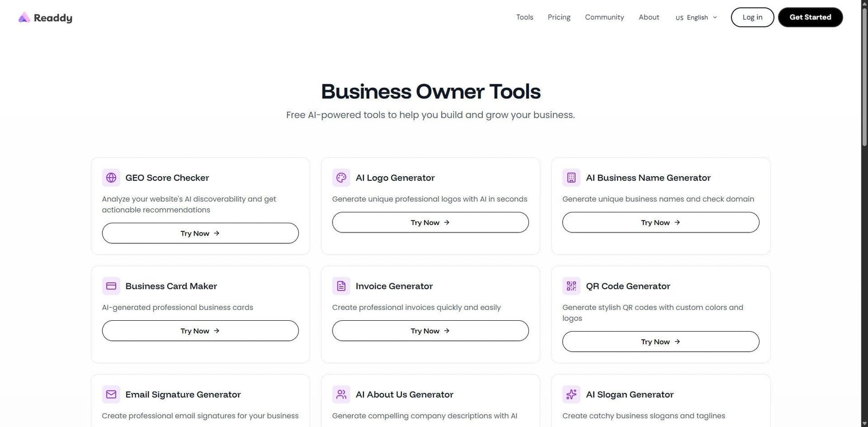Viewport: 868px width, 427px height.
Task: Visit the About page
Action: click(649, 17)
